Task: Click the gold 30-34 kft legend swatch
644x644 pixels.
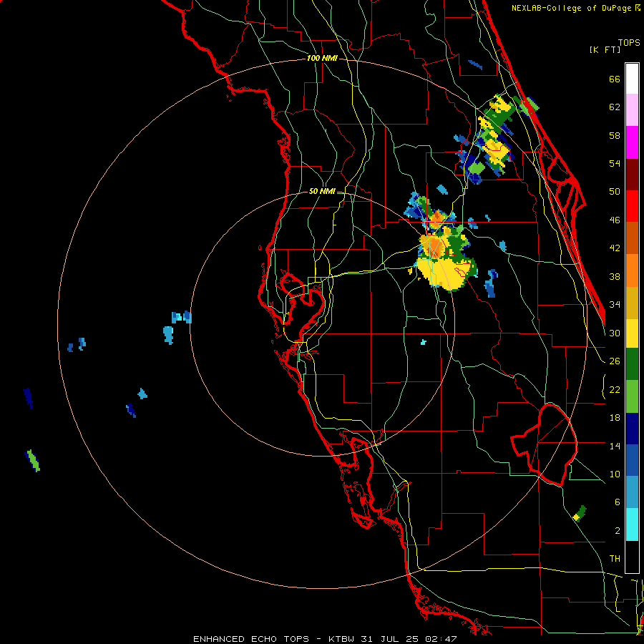Action: point(632,303)
